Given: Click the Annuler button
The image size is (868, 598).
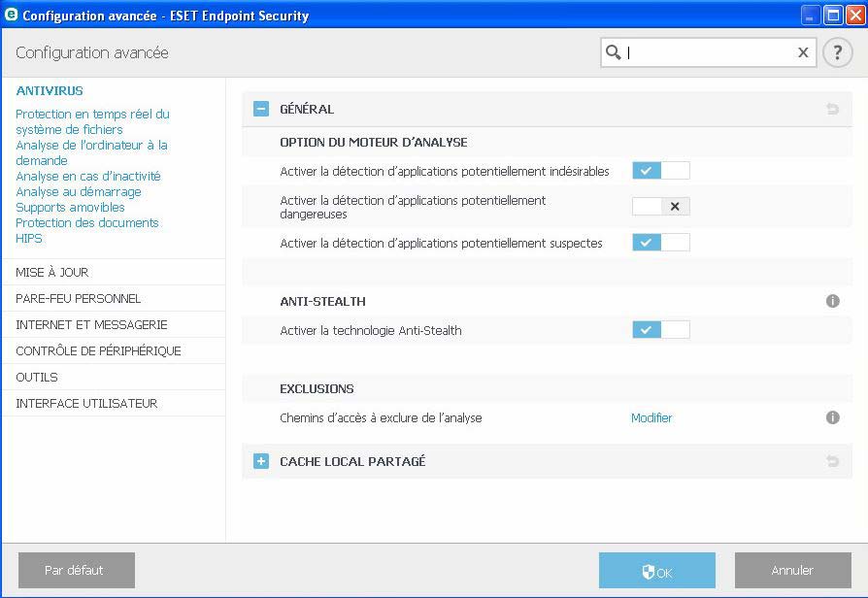Looking at the screenshot, I should (792, 570).
